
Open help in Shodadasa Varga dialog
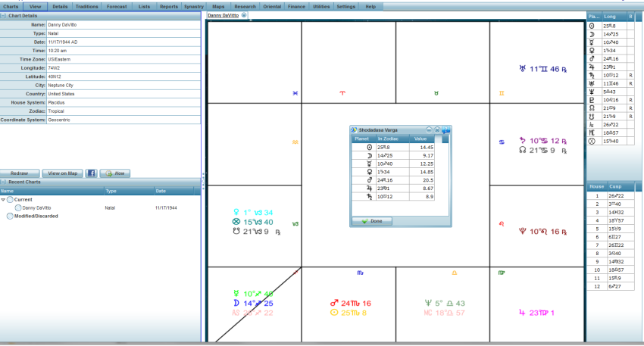[446, 130]
